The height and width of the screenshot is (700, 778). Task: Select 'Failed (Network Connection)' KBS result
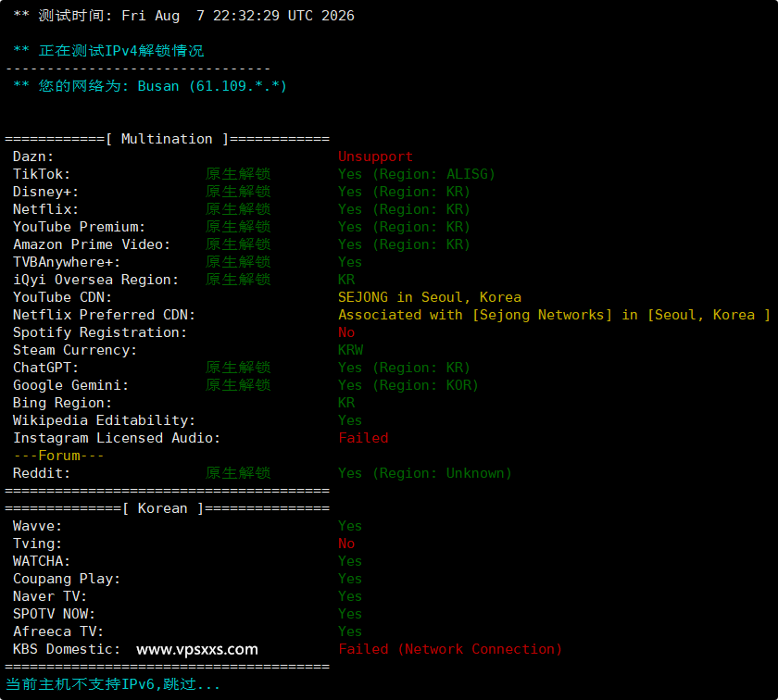450,649
